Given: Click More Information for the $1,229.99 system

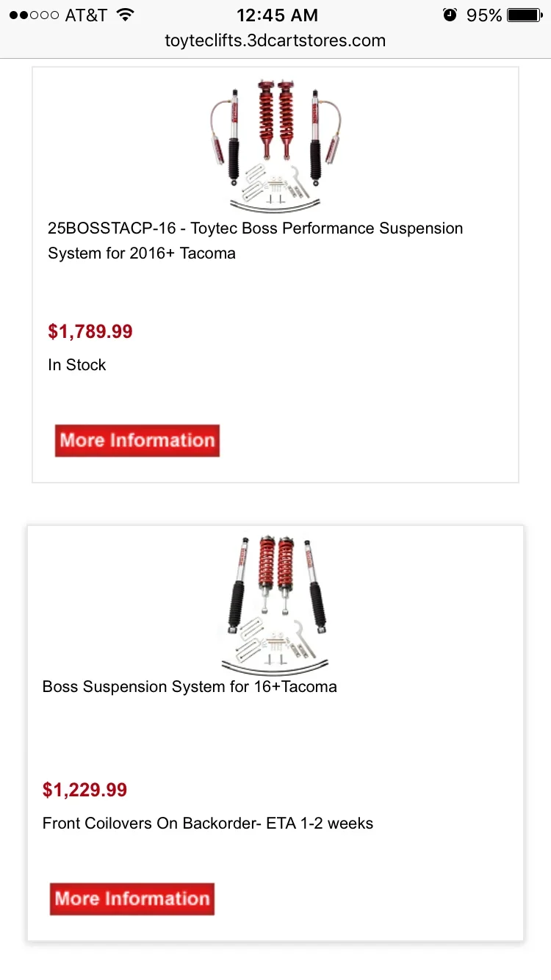Looking at the screenshot, I should [x=132, y=899].
